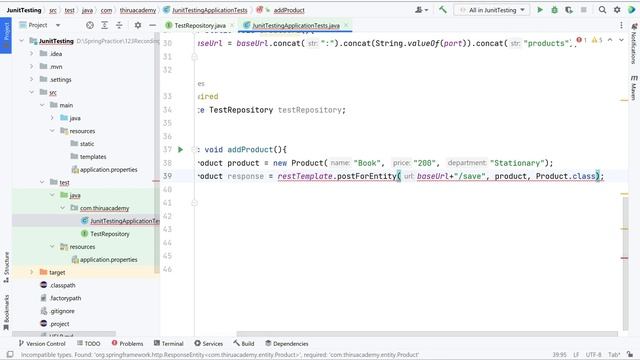The width and height of the screenshot is (640, 360).
Task: Open tab list more-options icon
Action: tap(621, 25)
